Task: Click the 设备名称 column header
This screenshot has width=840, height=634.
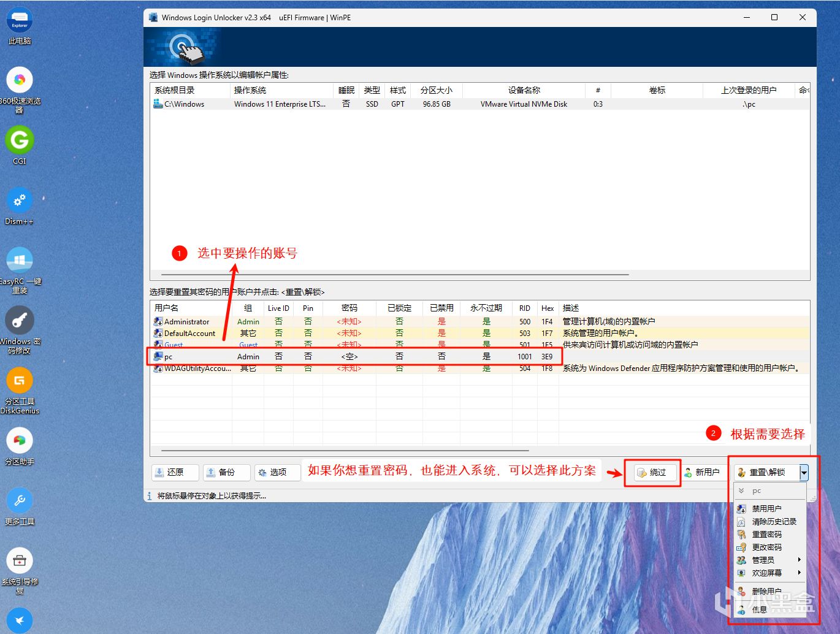Action: (524, 90)
